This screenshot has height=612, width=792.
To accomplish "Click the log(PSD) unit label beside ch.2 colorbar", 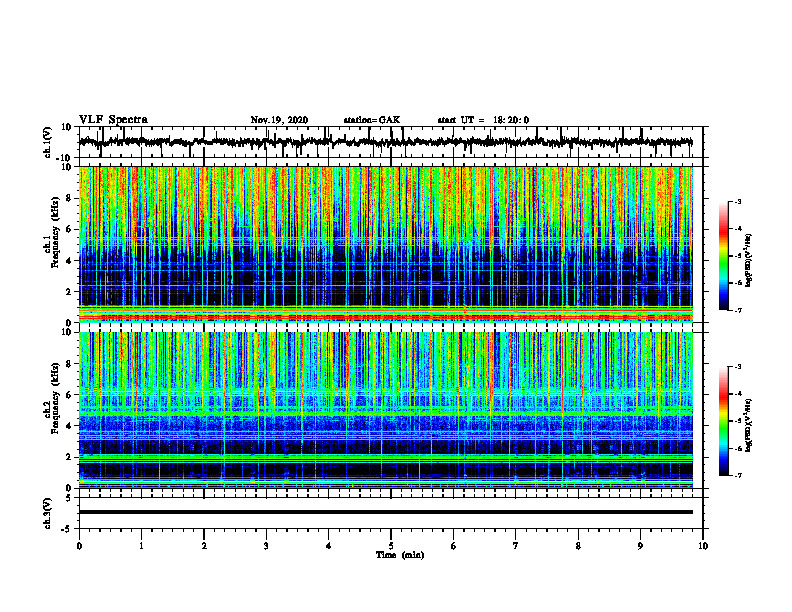I will [x=749, y=425].
